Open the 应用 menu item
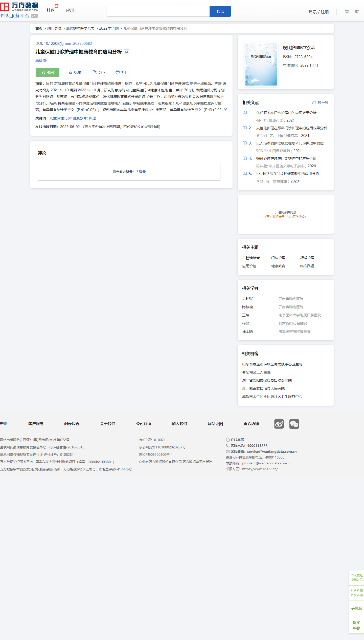364x640 pixels. 70,10
